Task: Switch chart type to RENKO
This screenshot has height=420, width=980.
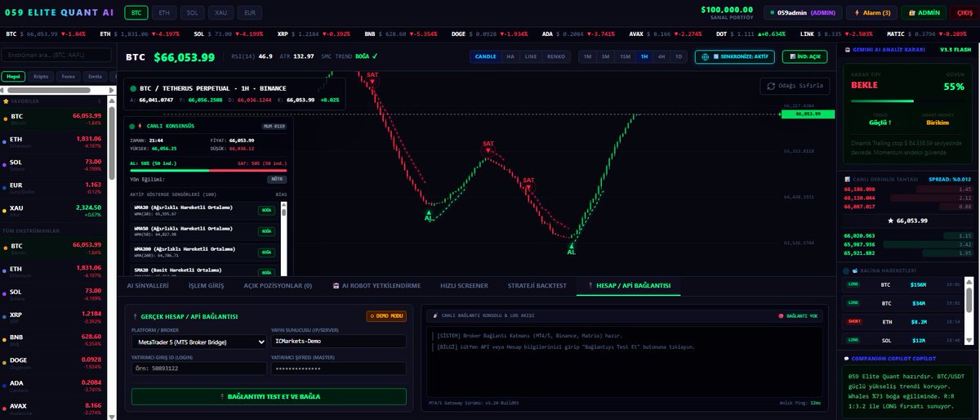Action: [556, 57]
